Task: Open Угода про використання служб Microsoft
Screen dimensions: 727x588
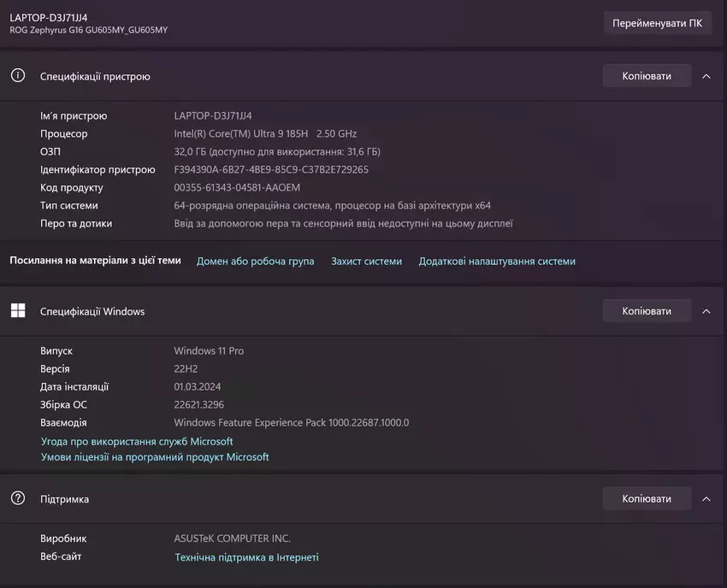Action: (137, 442)
